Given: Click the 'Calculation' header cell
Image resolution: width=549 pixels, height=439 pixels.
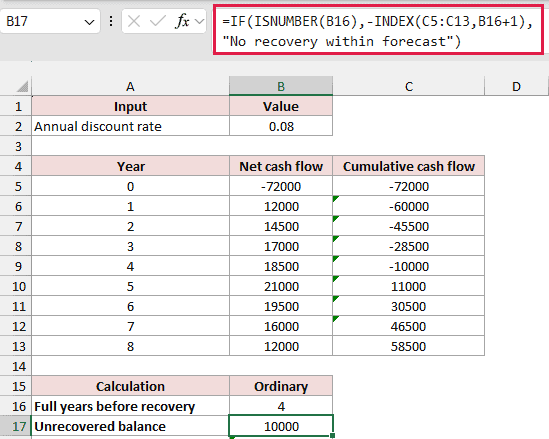Looking at the screenshot, I should [130, 386].
